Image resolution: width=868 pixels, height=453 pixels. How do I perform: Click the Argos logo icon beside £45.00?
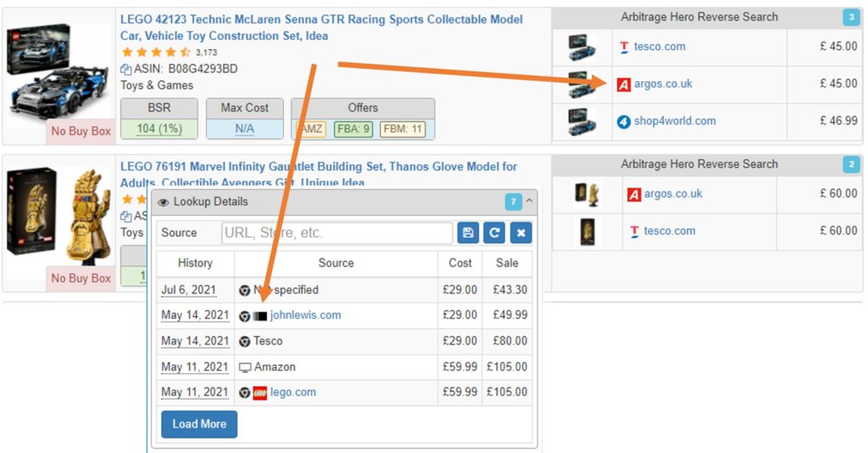(624, 84)
